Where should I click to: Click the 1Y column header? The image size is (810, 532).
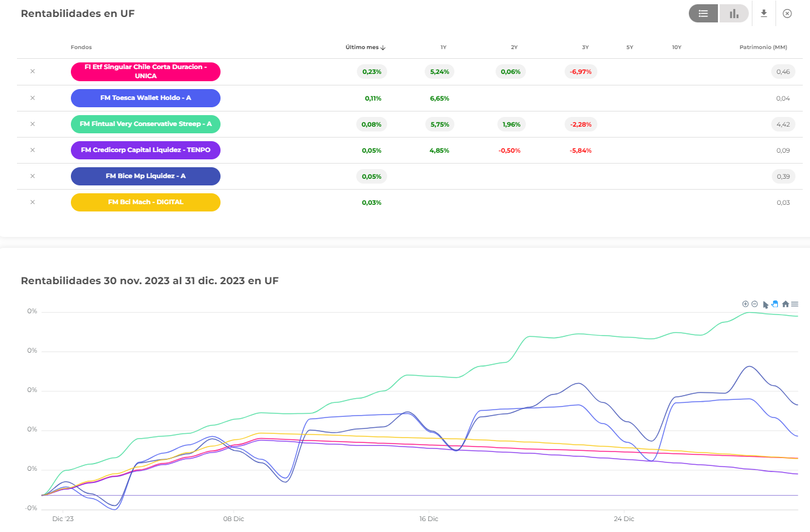point(443,47)
